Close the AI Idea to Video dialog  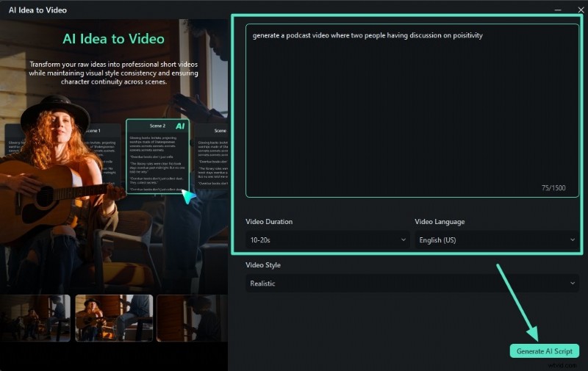tap(578, 9)
